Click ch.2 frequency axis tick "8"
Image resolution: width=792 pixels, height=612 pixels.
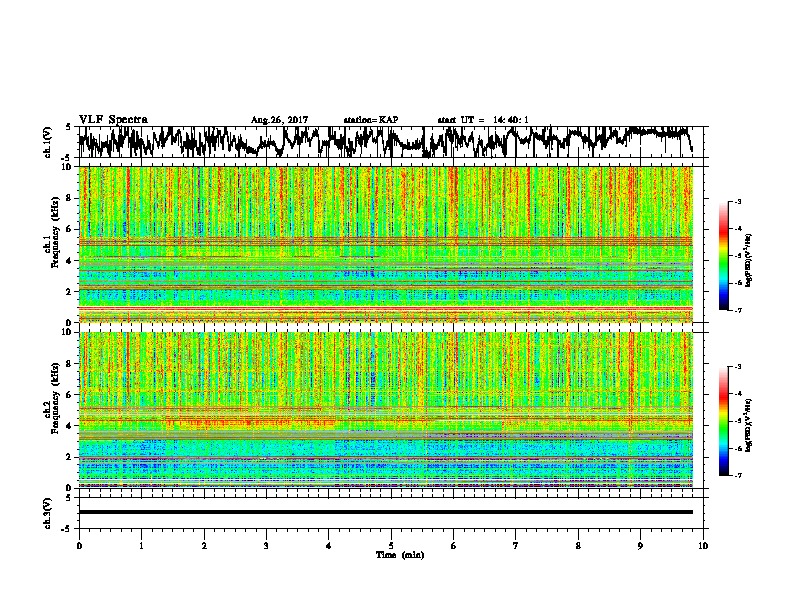[70, 364]
